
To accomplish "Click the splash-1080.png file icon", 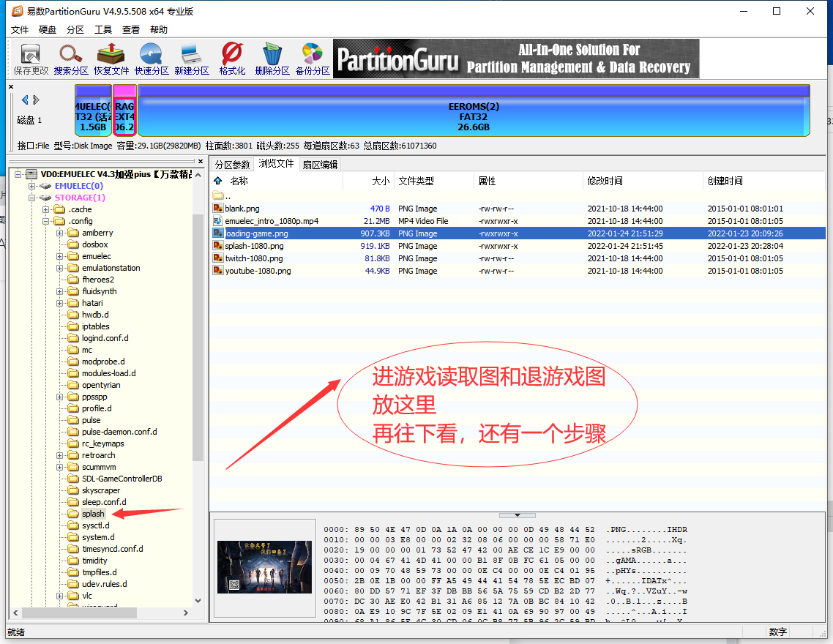I will [218, 246].
